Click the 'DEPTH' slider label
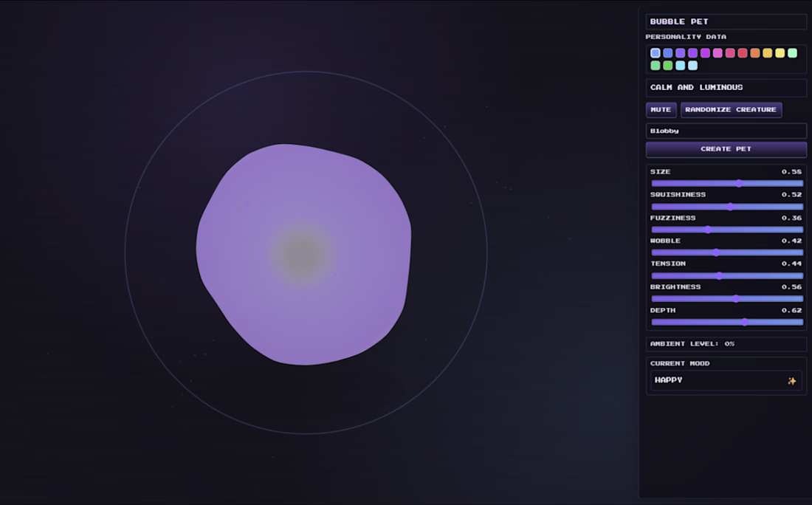This screenshot has height=505, width=812. (663, 310)
